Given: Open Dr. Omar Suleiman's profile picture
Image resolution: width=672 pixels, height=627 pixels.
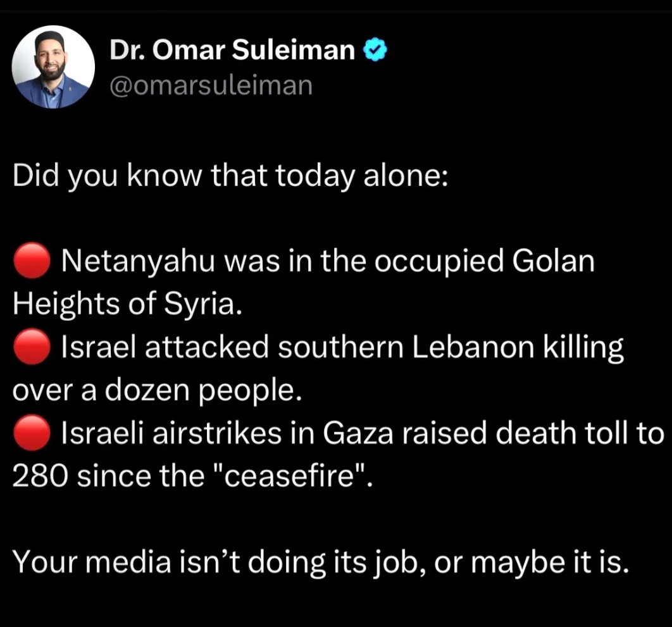Looking at the screenshot, I should [54, 67].
